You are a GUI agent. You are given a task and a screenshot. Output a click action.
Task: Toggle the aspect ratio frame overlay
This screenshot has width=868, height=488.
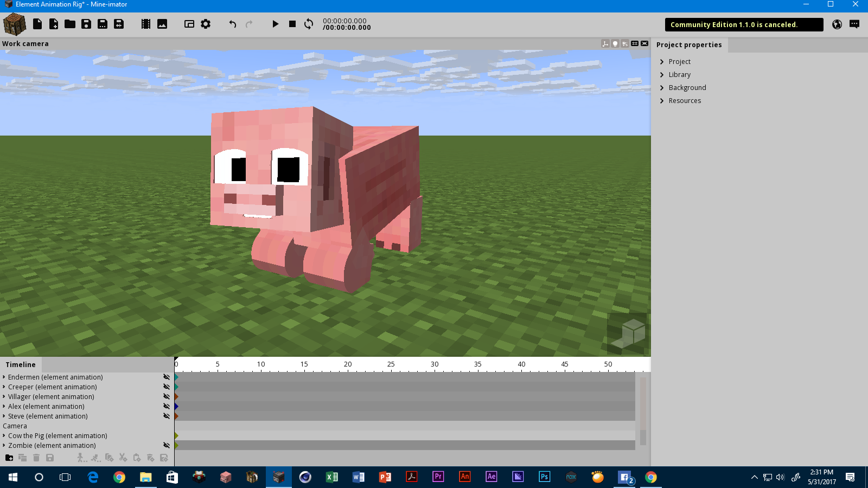(644, 44)
